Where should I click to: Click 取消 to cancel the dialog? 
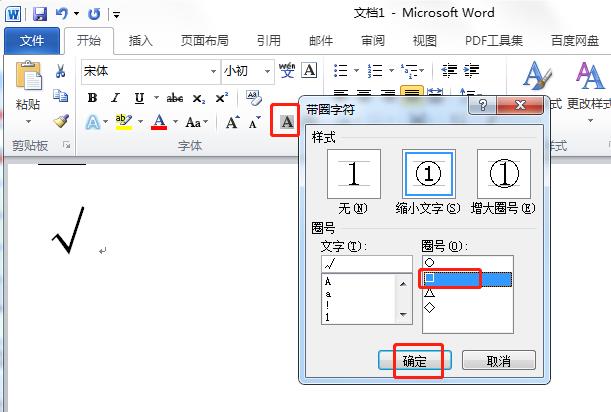(x=498, y=361)
